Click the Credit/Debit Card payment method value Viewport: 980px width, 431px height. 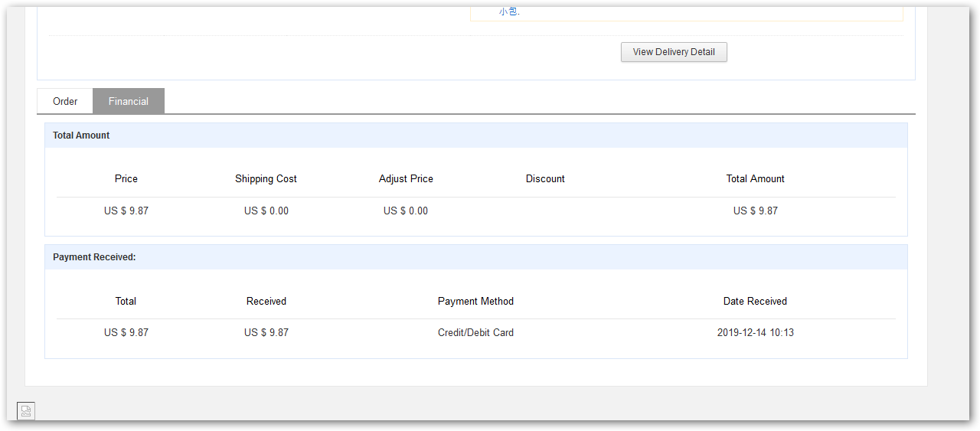[x=475, y=332]
